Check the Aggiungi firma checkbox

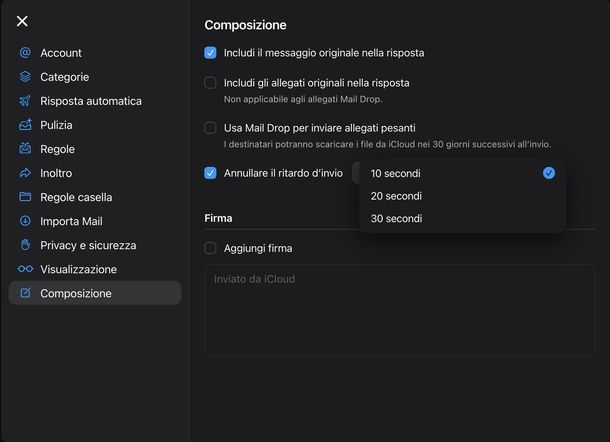point(210,248)
